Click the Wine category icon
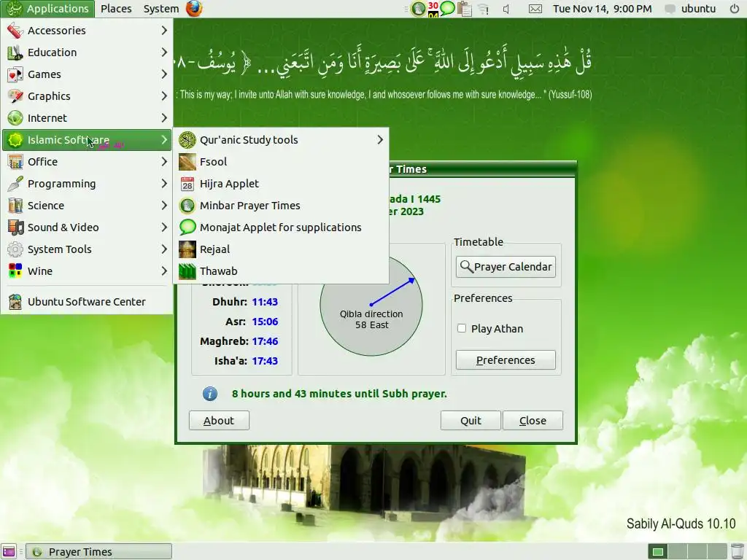Viewport: 747px width, 560px height. point(15,271)
